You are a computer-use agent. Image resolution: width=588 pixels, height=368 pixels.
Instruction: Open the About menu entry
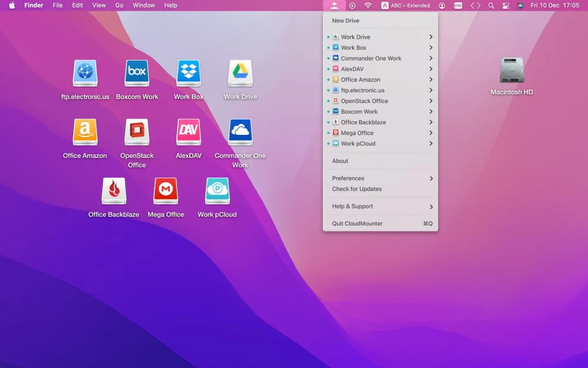point(340,161)
